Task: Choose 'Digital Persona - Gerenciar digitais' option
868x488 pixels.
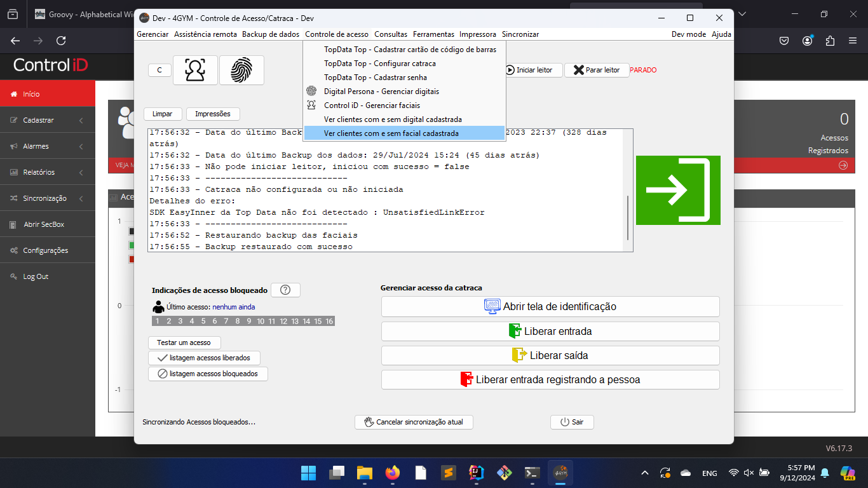Action: pos(381,91)
